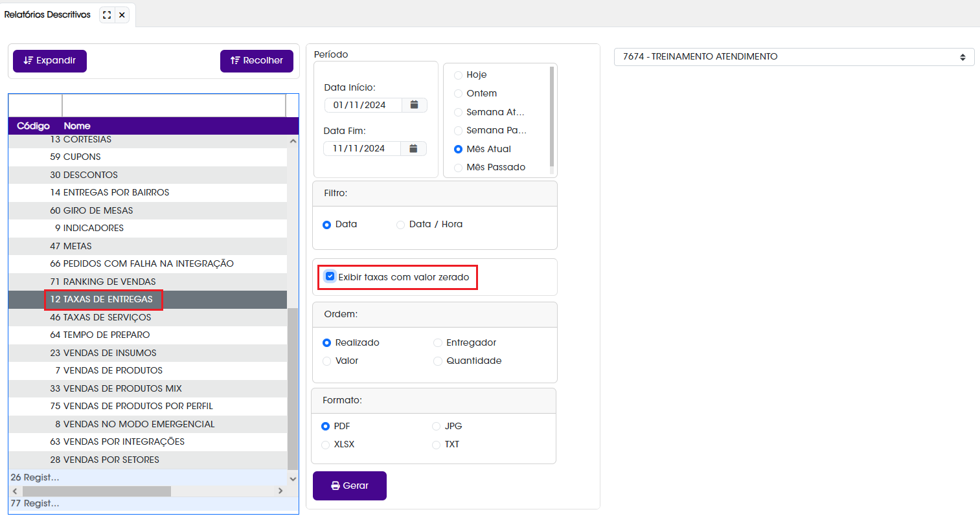Select the 23 VENDAS DE INSUMOS report
Viewport: 980px width, 525px height.
[x=148, y=353]
